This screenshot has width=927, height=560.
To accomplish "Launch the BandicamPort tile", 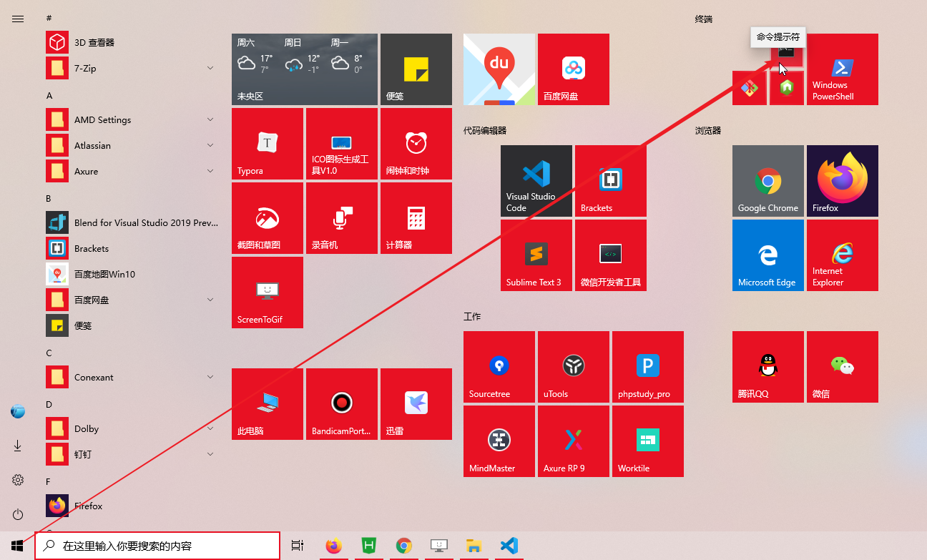I will point(342,404).
